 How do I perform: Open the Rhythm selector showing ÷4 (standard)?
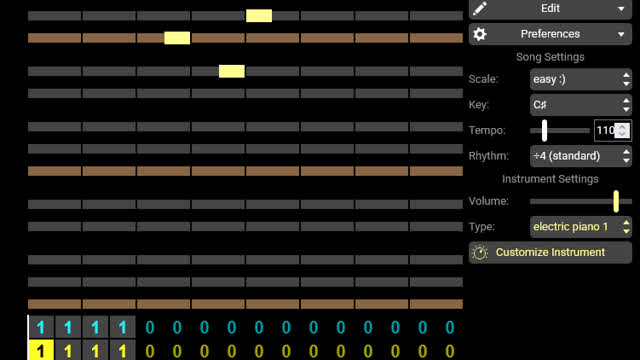[580, 156]
